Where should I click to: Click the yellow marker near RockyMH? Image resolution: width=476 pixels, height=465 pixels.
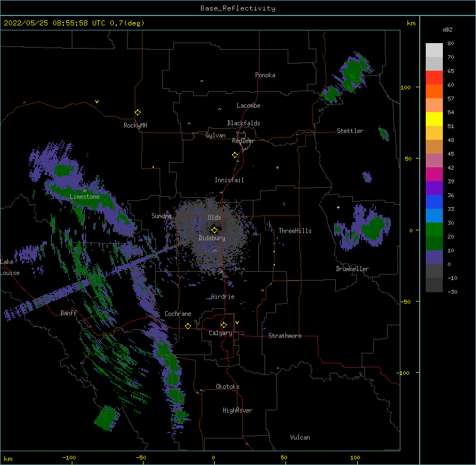(x=137, y=113)
